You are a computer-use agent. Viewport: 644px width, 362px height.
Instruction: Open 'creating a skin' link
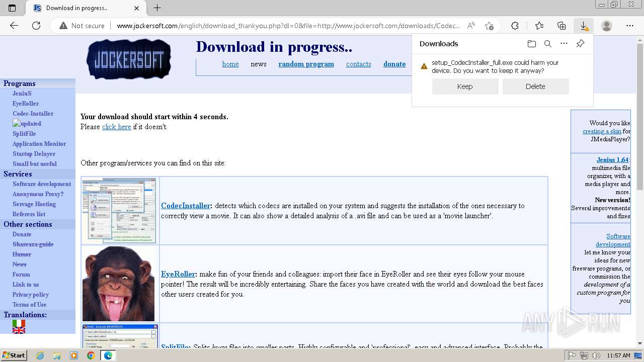(602, 131)
